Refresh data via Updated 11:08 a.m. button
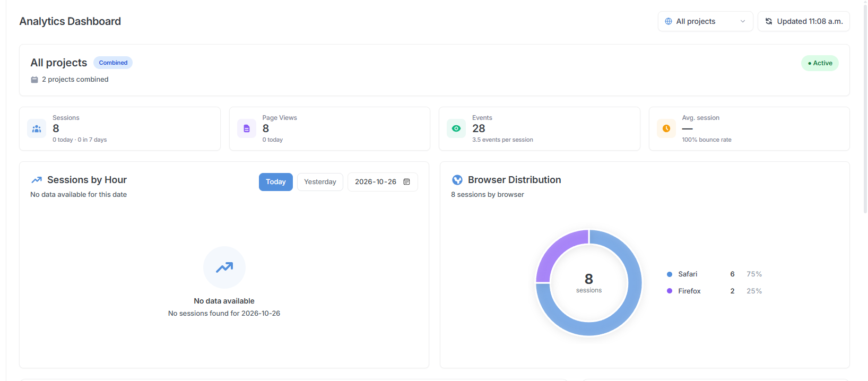 coord(803,21)
